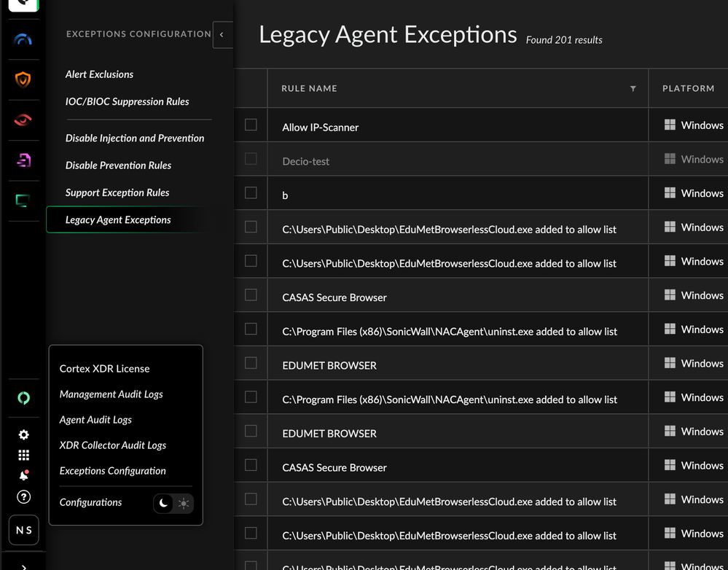Select the Allow IP-Scanner rule name
This screenshot has width=728, height=570.
coord(321,128)
